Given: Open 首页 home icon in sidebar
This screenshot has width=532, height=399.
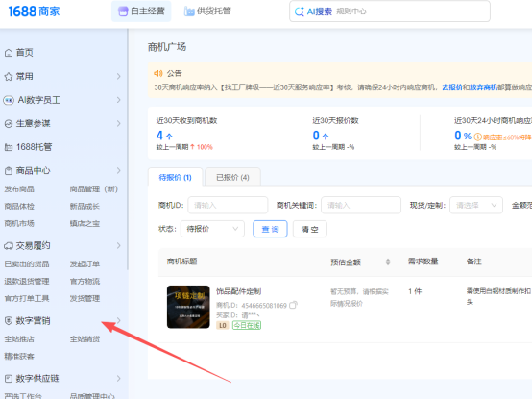Looking at the screenshot, I should (x=9, y=53).
